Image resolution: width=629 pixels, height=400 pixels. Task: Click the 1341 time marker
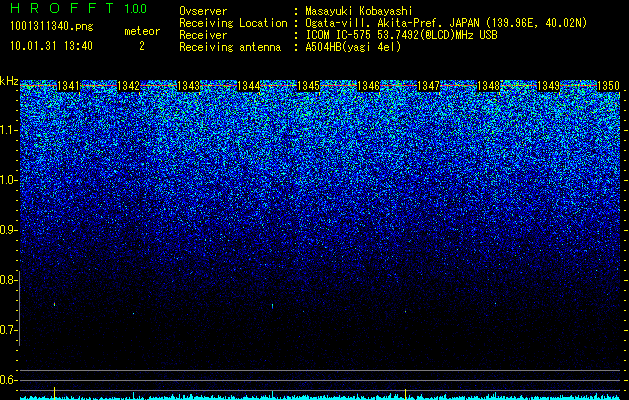(x=68, y=86)
